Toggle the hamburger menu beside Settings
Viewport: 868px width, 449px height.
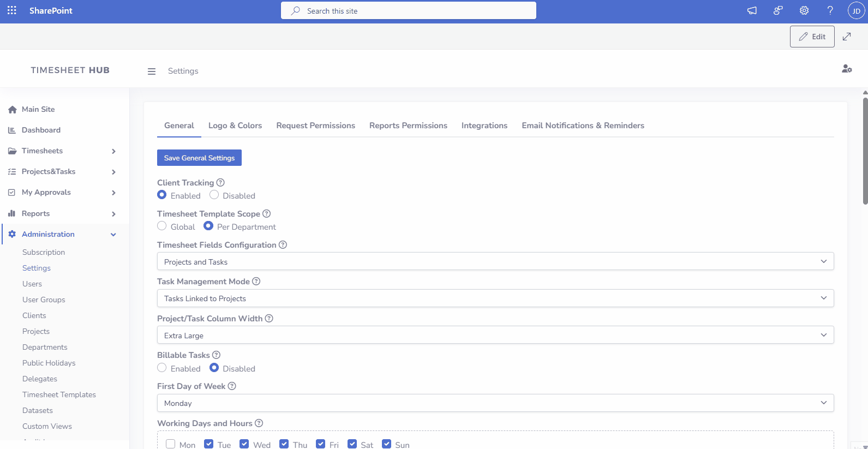tap(152, 71)
